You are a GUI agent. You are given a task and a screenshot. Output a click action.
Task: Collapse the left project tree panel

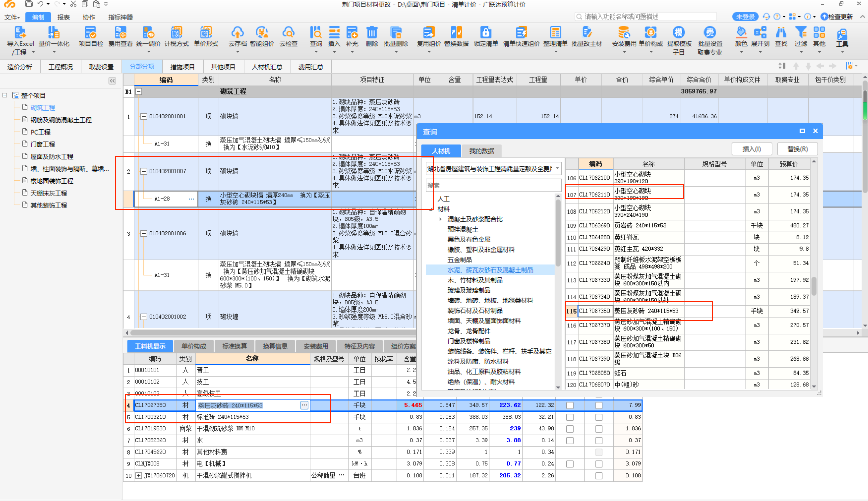click(112, 81)
